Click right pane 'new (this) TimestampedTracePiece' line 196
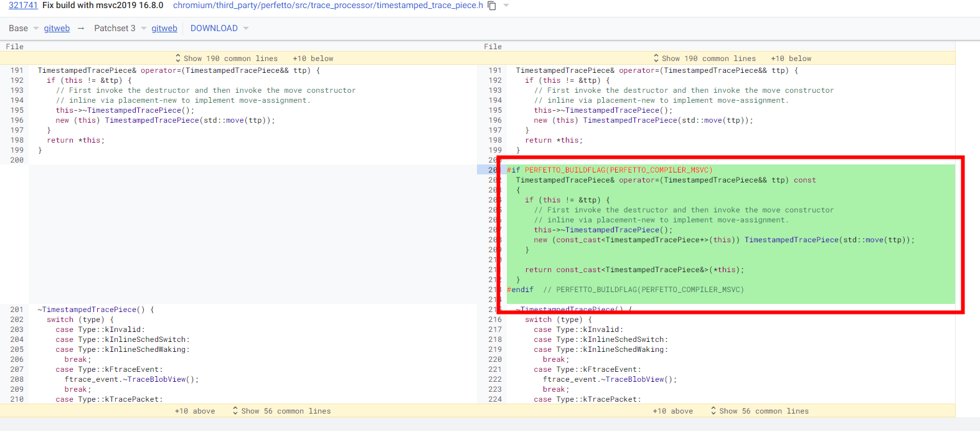Viewport: 980px width, 431px height. pos(643,120)
